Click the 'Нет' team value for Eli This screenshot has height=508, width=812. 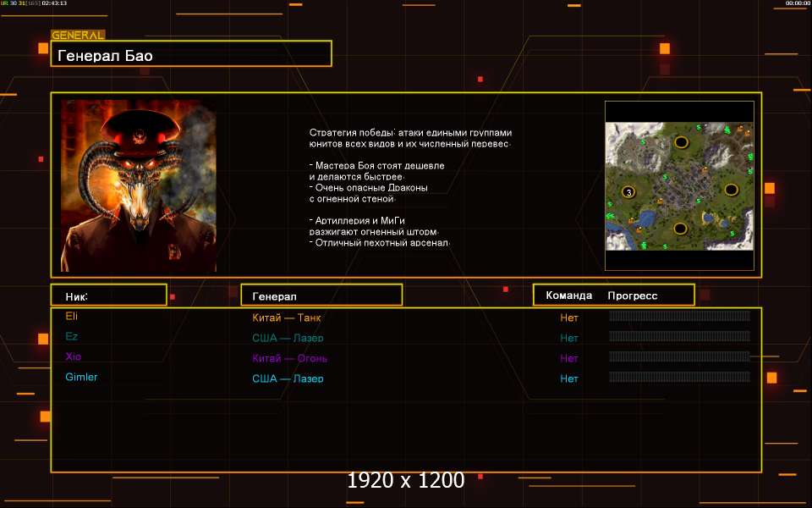[x=569, y=317]
